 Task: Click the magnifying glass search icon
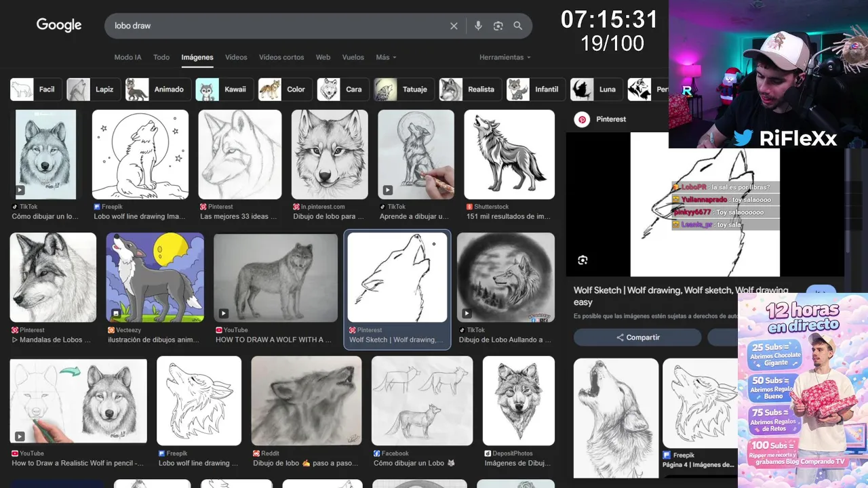[x=518, y=26]
